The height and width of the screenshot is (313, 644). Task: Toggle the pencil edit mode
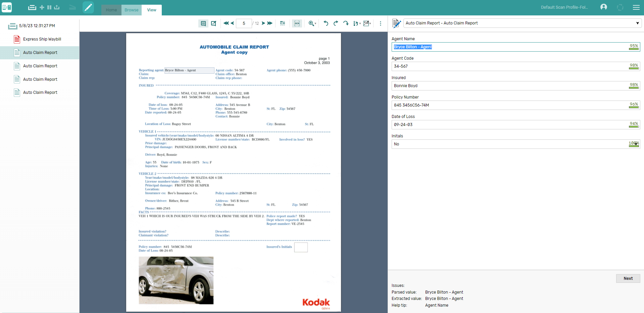pyautogui.click(x=88, y=7)
